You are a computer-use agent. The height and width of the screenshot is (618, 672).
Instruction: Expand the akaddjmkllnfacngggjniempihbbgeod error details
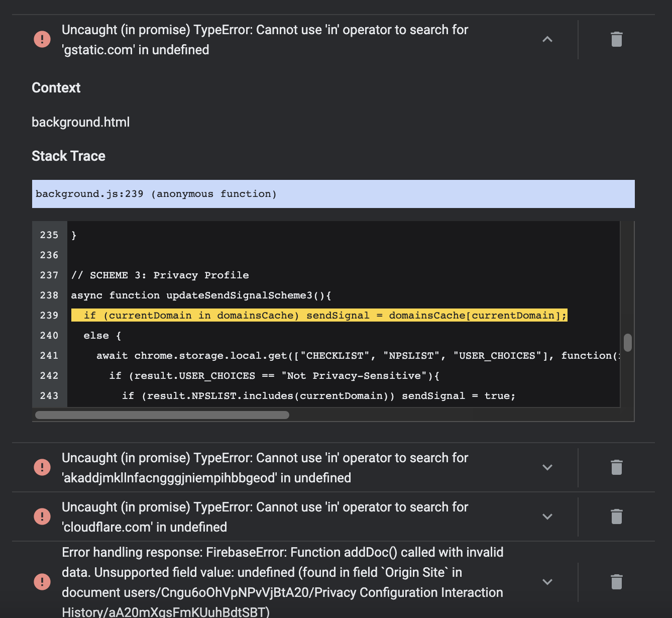(x=547, y=467)
